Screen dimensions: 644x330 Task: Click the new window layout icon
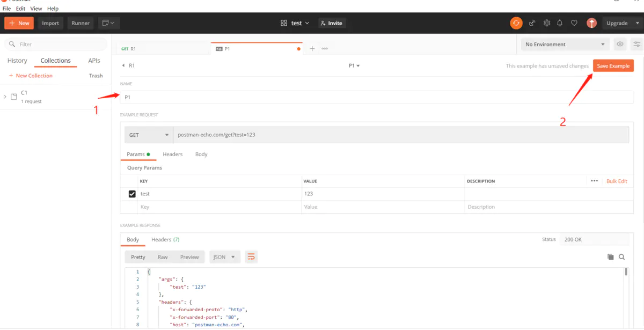click(109, 23)
